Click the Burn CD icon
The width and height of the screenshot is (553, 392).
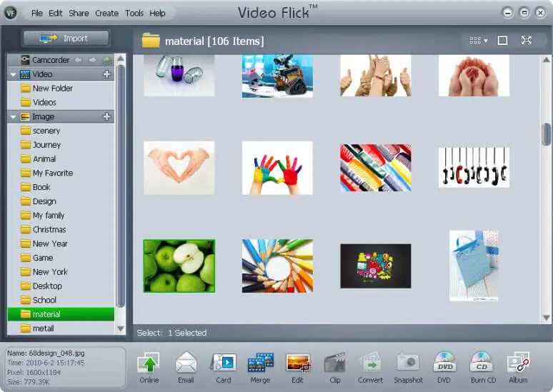(482, 367)
